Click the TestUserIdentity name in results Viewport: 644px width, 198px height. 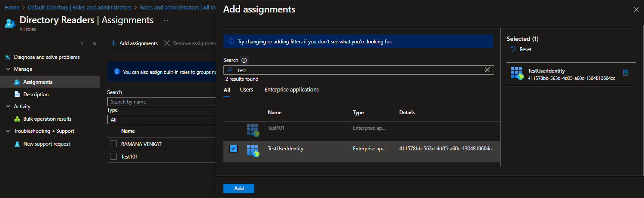coord(286,149)
